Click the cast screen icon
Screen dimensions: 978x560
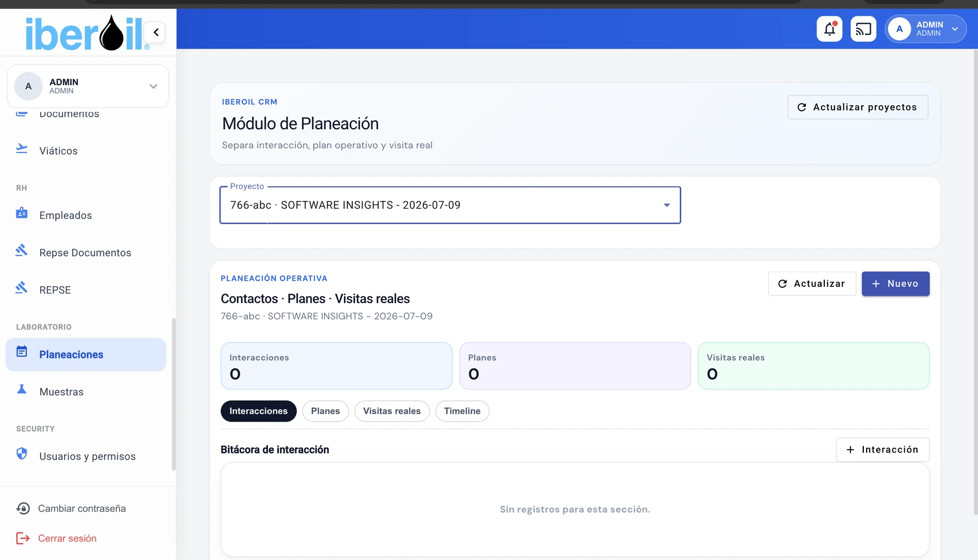(x=863, y=29)
